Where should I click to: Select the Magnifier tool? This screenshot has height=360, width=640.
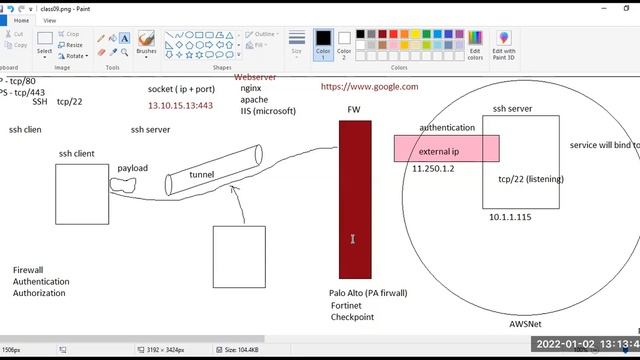pyautogui.click(x=124, y=52)
